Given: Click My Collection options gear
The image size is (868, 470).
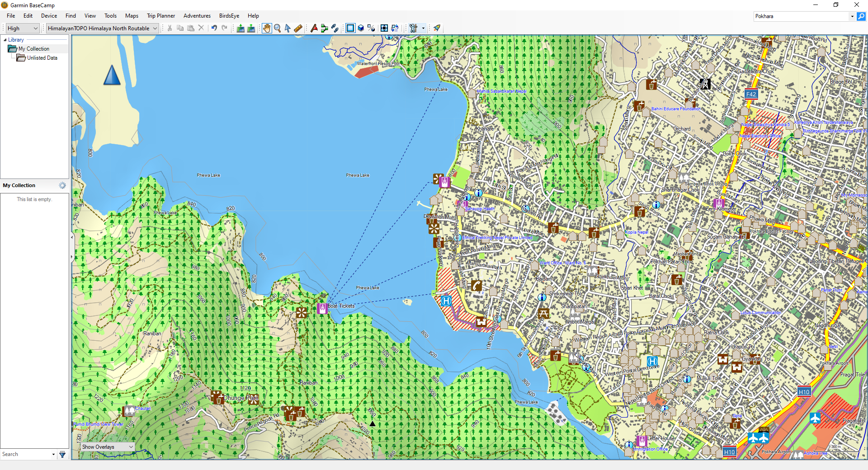Looking at the screenshot, I should (62, 185).
